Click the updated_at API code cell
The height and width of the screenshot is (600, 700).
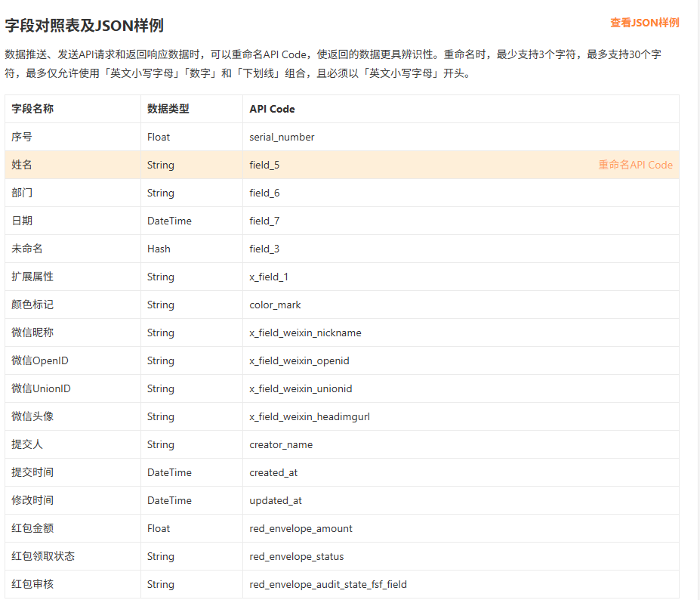click(276, 500)
